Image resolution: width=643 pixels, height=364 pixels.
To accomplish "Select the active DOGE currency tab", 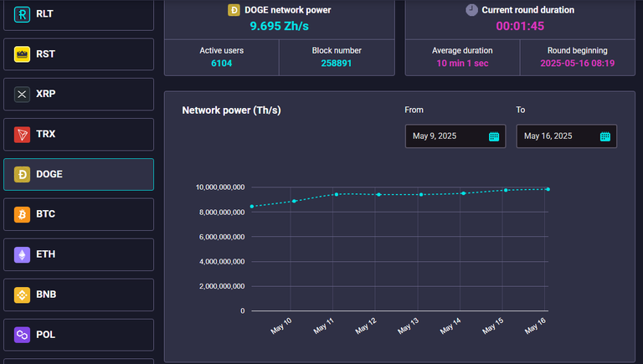I will [79, 174].
